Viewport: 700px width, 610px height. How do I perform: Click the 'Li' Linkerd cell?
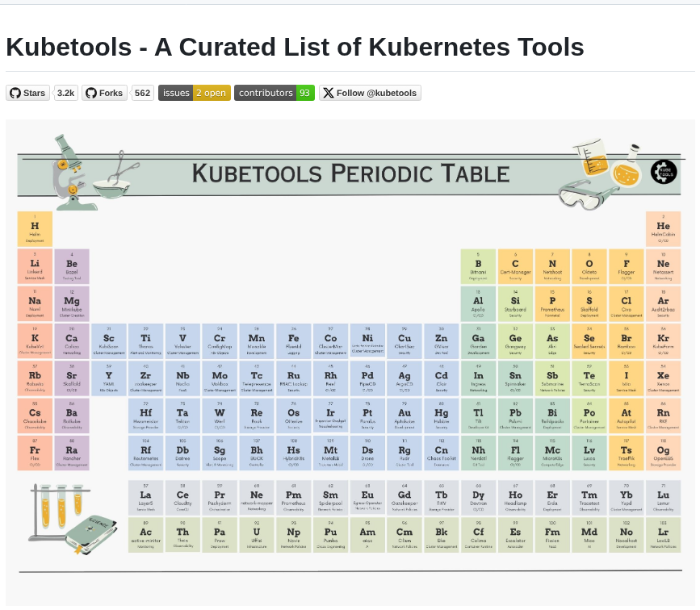35,266
